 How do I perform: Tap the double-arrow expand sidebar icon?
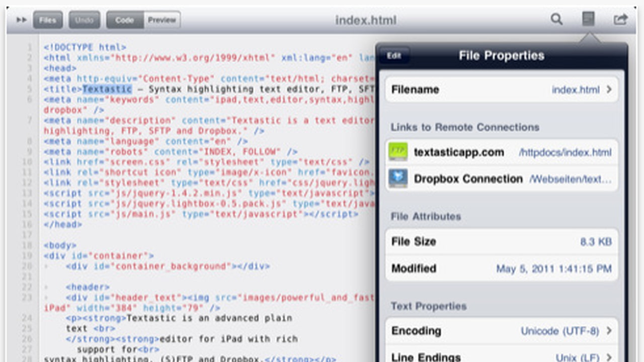21,20
